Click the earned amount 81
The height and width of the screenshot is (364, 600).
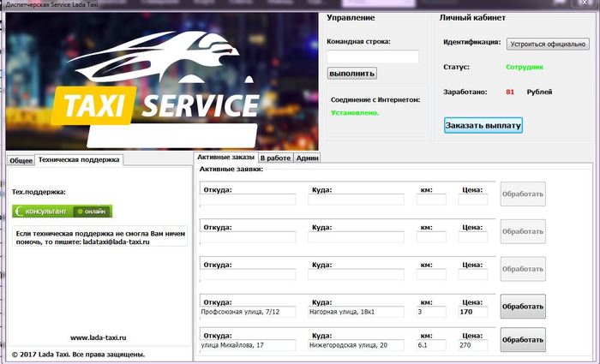click(510, 92)
